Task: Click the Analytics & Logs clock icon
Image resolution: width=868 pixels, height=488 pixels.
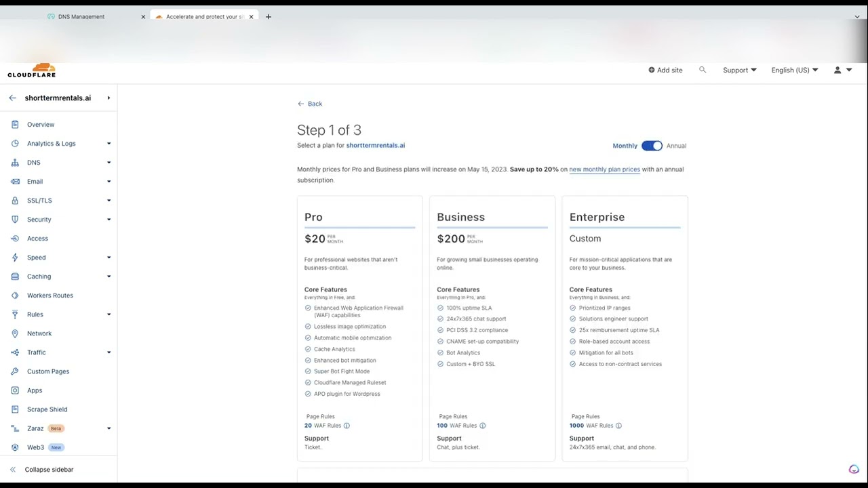Action: pos(15,144)
